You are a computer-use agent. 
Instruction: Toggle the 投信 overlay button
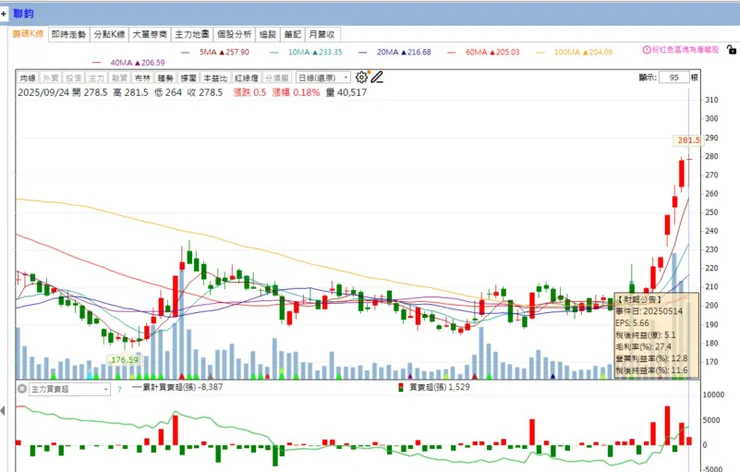[74, 78]
